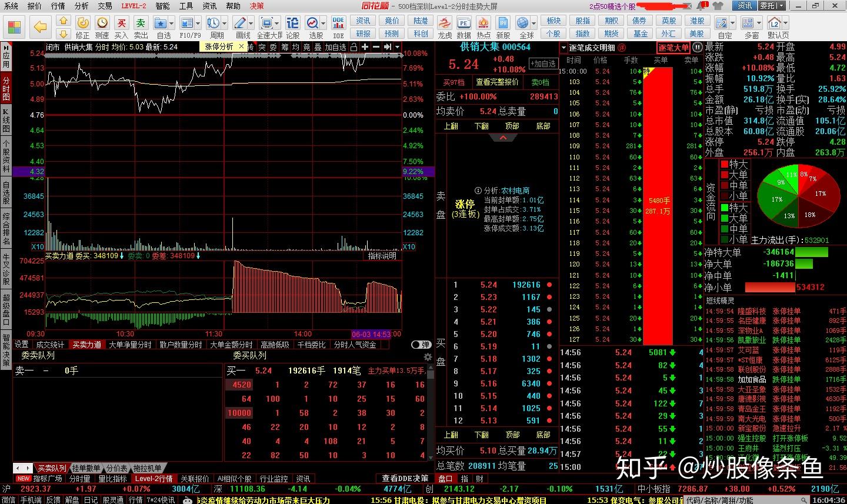Collapse the sell orders red chevron

tap(503, 138)
